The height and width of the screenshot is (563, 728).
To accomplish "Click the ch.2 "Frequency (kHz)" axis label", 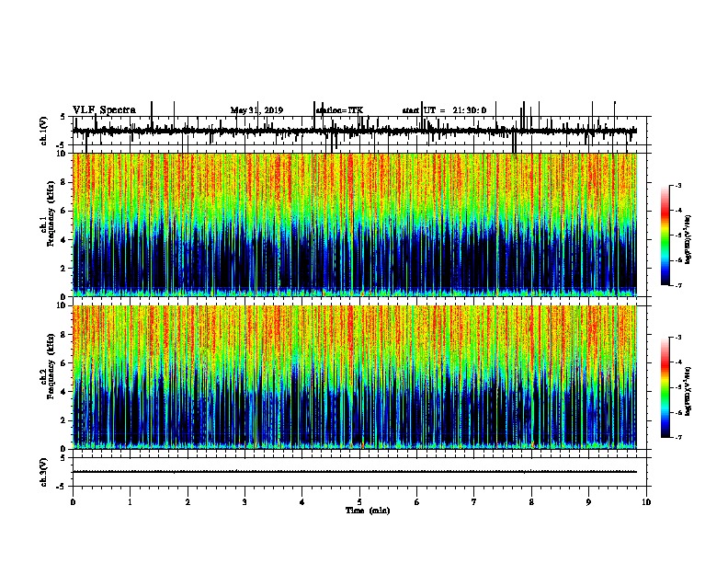I will 51,366.
